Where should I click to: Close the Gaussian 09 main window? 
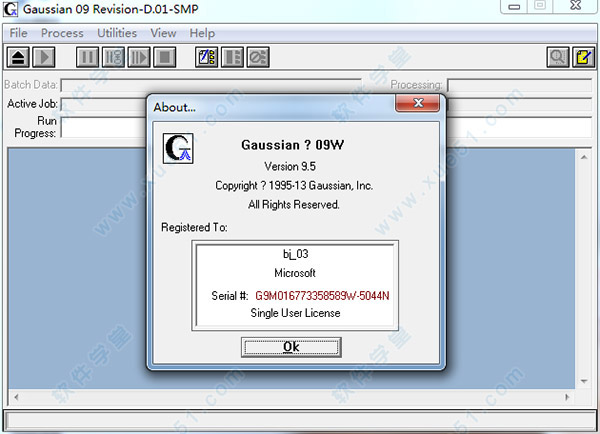tap(576, 6)
